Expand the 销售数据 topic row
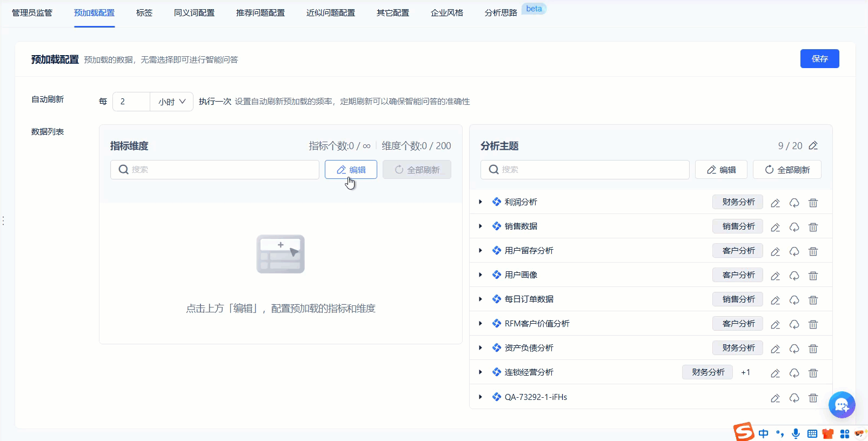Viewport: 868px width, 441px height. (x=480, y=226)
